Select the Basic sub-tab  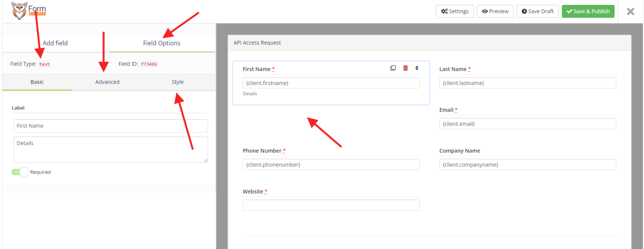tap(37, 82)
